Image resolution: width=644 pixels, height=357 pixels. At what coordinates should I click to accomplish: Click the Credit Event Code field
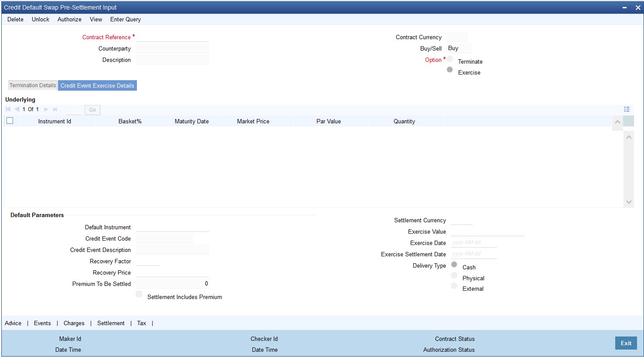coord(165,238)
